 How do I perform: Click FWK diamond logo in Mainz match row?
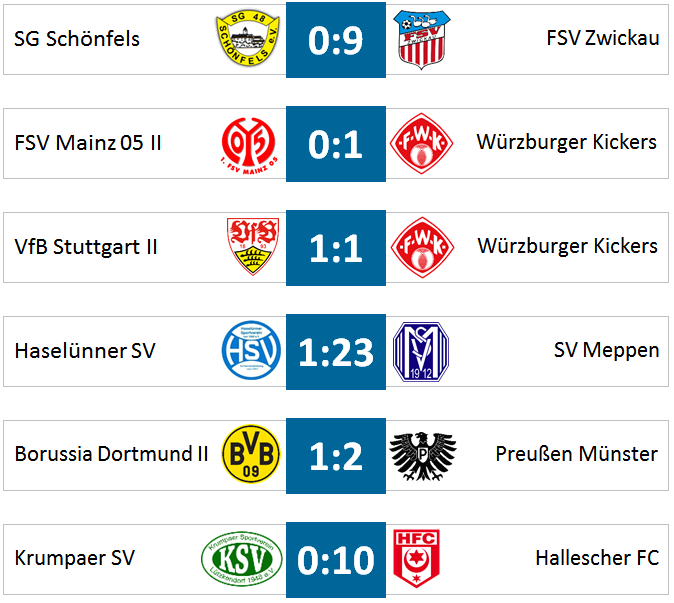tap(421, 144)
